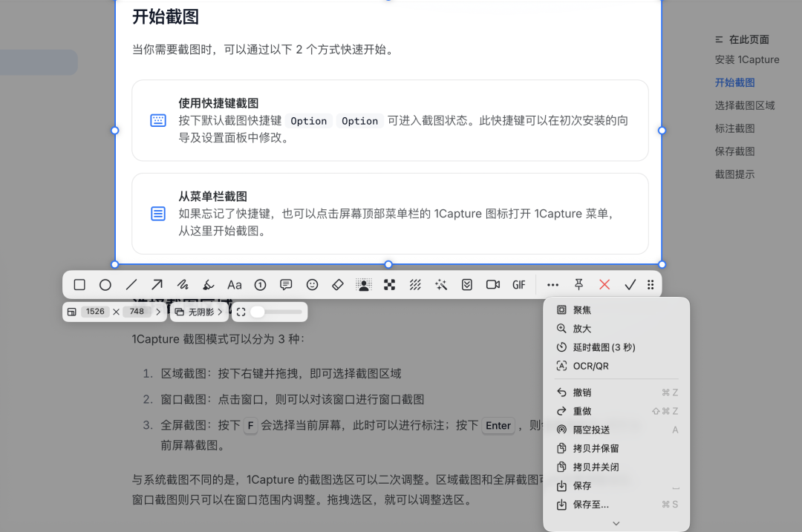Select the emoji sticker tool
The width and height of the screenshot is (802, 532).
[312, 285]
